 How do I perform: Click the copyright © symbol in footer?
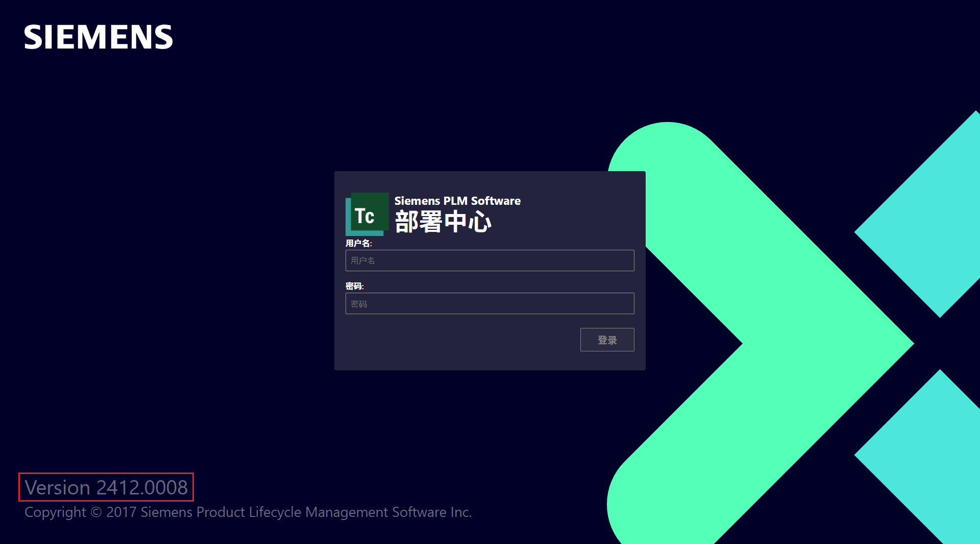click(x=96, y=512)
